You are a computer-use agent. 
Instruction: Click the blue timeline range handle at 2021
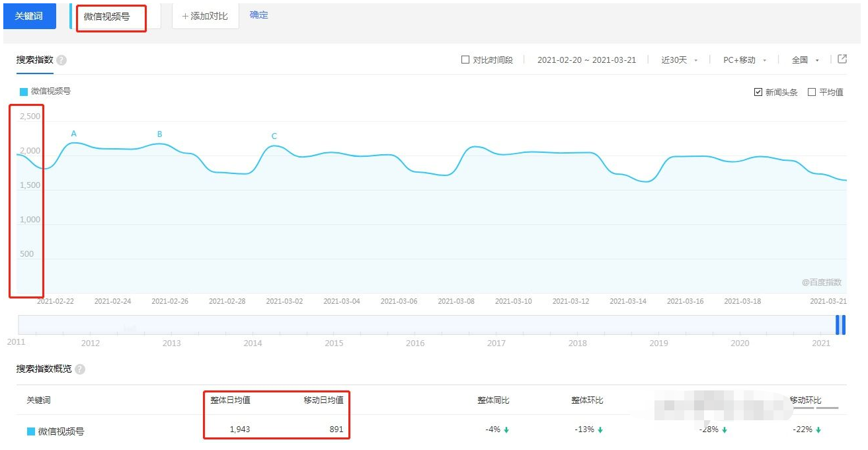click(840, 325)
